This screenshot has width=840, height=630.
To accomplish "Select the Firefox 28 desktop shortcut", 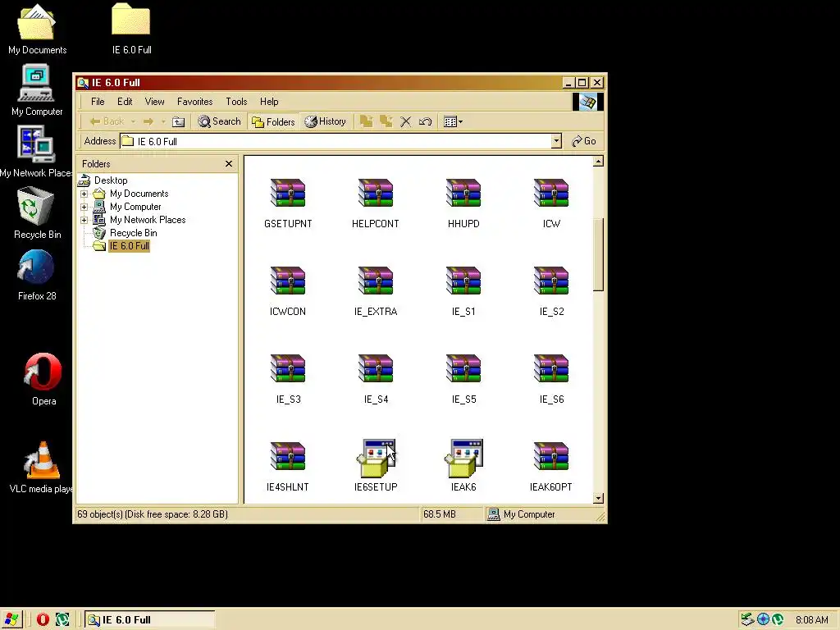I will [x=37, y=275].
